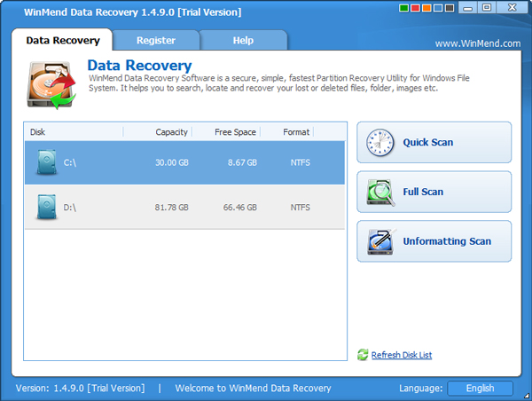Viewport: 532px width, 401px height.
Task: Start an Unformatting Scan
Action: point(434,241)
